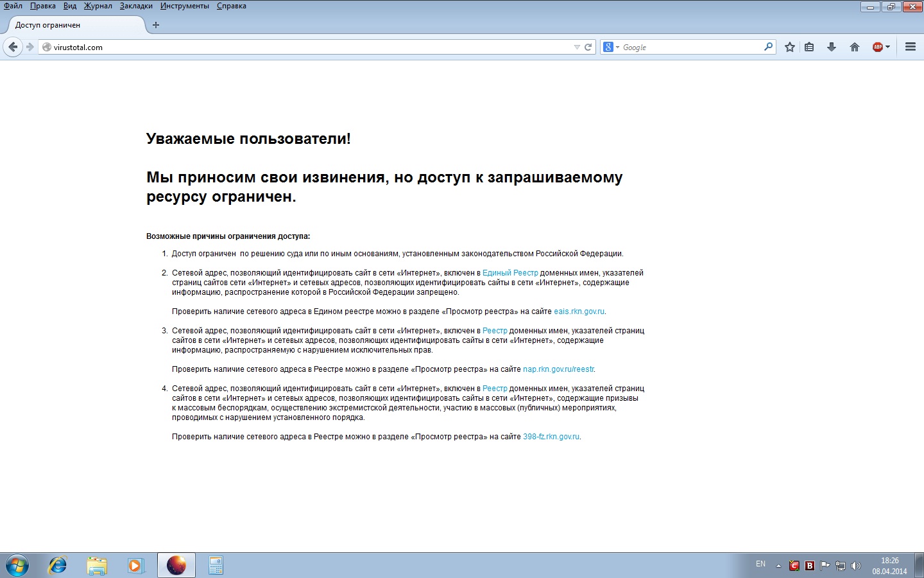Open the bookmarks list icon
924x578 pixels.
tap(809, 47)
